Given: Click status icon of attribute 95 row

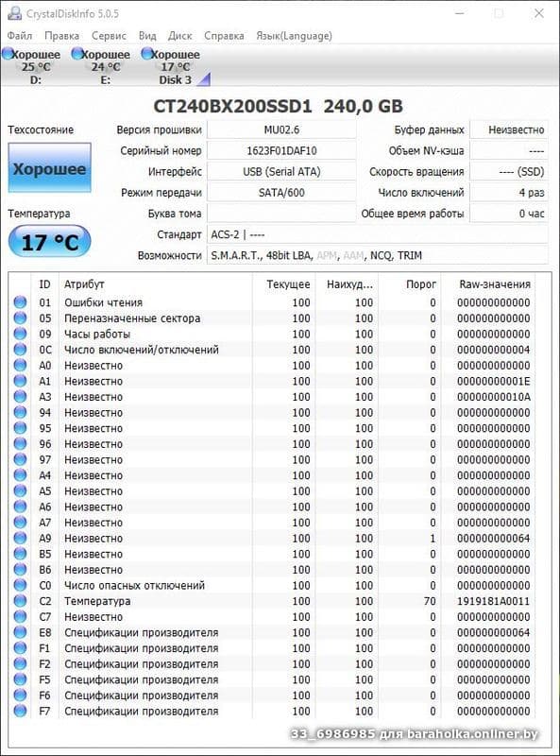Looking at the screenshot, I should [x=20, y=428].
